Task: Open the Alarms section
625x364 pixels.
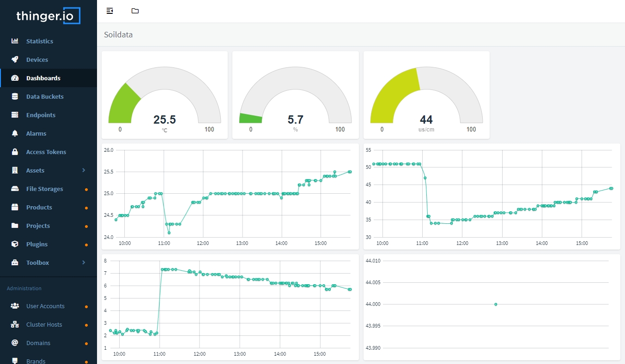Action: tap(36, 133)
